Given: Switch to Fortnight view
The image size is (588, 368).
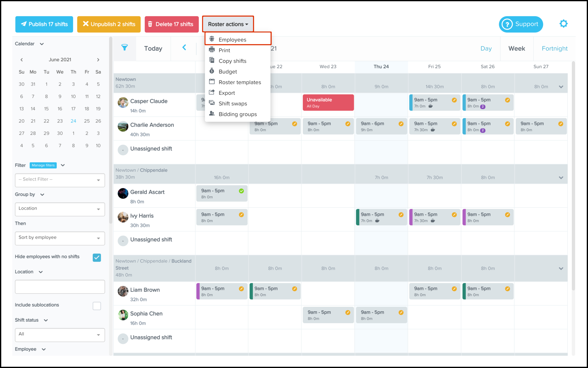Looking at the screenshot, I should click(554, 49).
